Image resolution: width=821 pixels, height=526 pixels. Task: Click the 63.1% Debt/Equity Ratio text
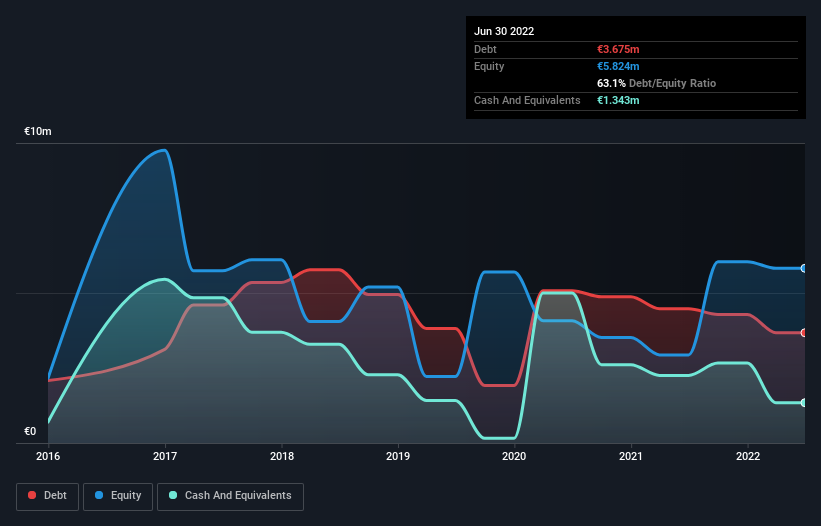(657, 83)
